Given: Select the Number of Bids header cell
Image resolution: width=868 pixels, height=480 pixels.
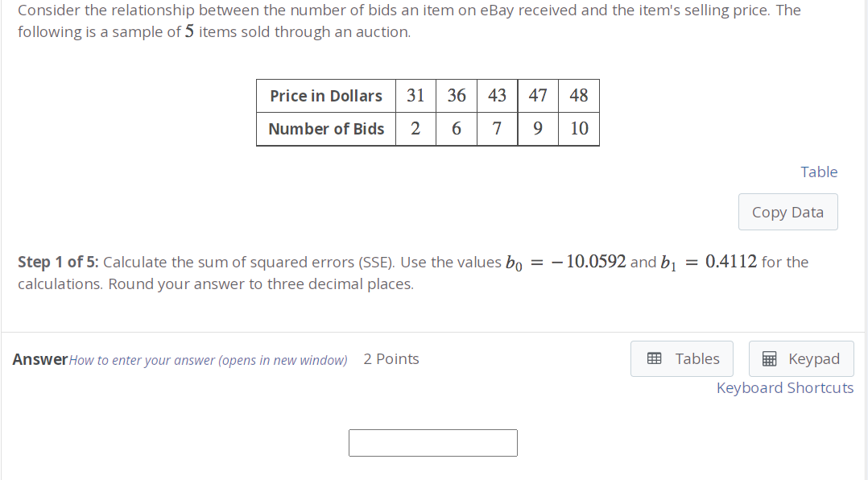Looking at the screenshot, I should point(325,129).
